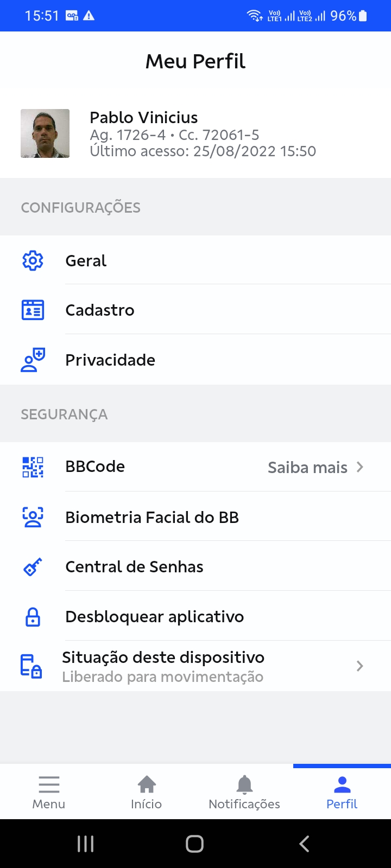The width and height of the screenshot is (391, 868).
Task: Expand the BBCode Saiba mais chevron
Action: (x=360, y=467)
